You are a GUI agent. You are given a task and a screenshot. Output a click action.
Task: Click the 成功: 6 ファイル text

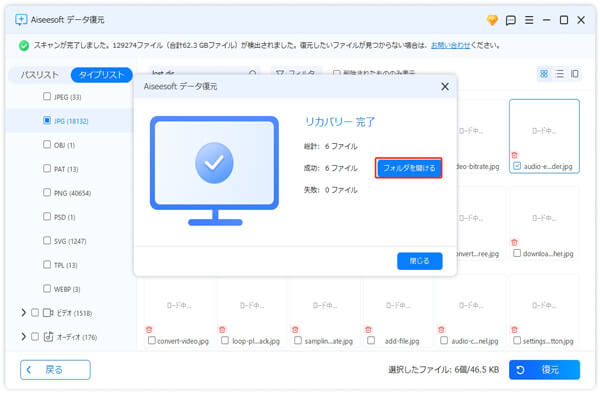pyautogui.click(x=331, y=168)
